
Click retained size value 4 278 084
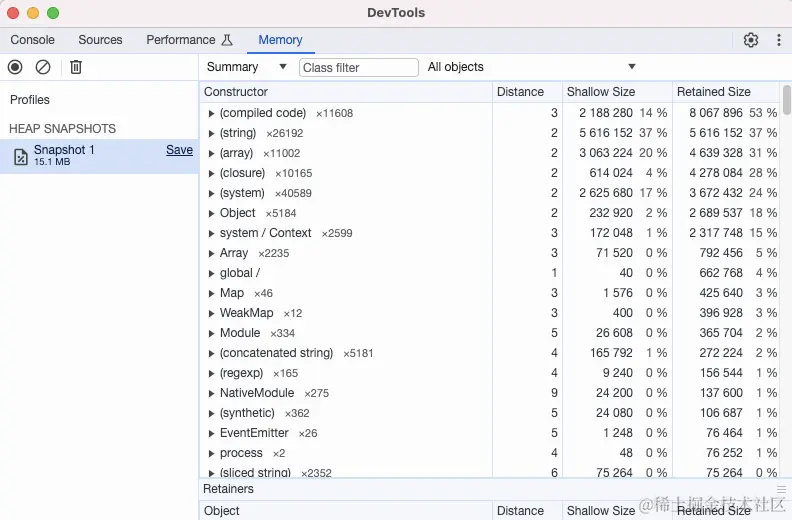coord(716,173)
